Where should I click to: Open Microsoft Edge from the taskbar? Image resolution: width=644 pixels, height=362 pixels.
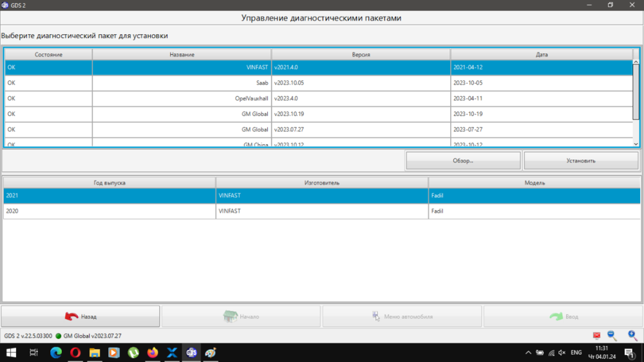tap(56, 352)
